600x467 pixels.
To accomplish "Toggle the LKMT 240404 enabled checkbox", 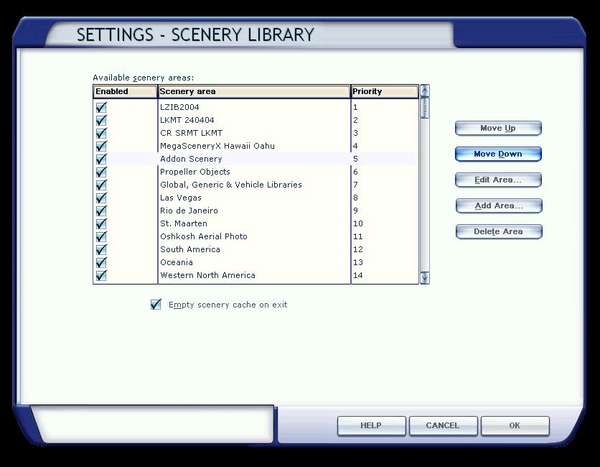I will 101,120.
